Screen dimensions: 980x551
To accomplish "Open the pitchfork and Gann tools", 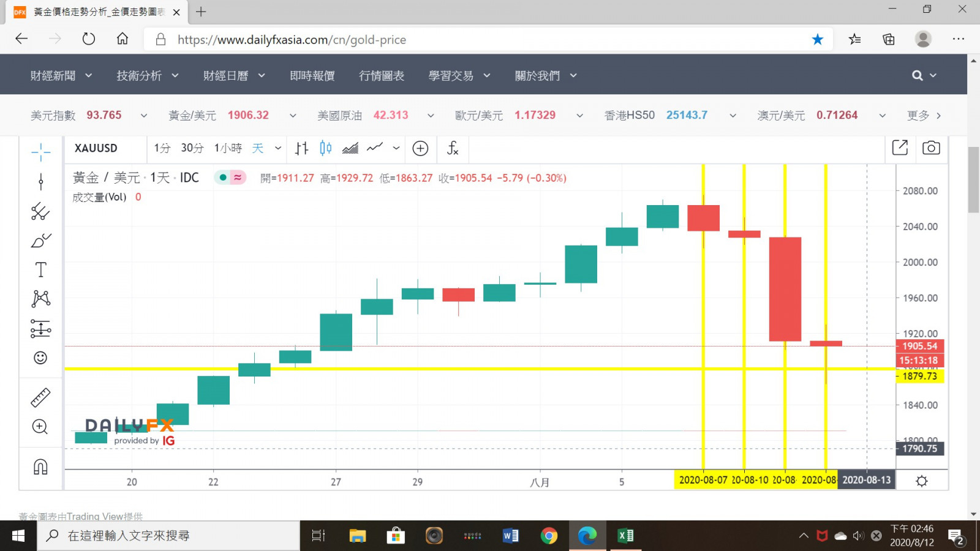I will click(x=40, y=211).
